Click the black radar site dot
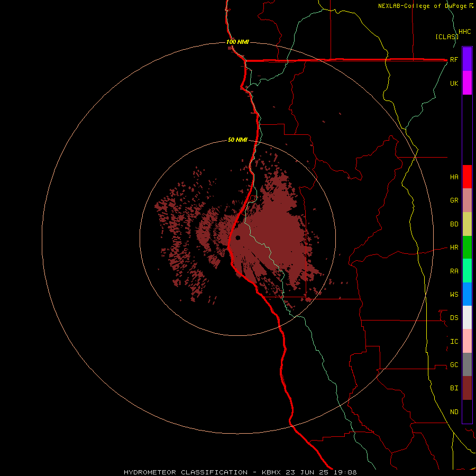 coord(237,237)
